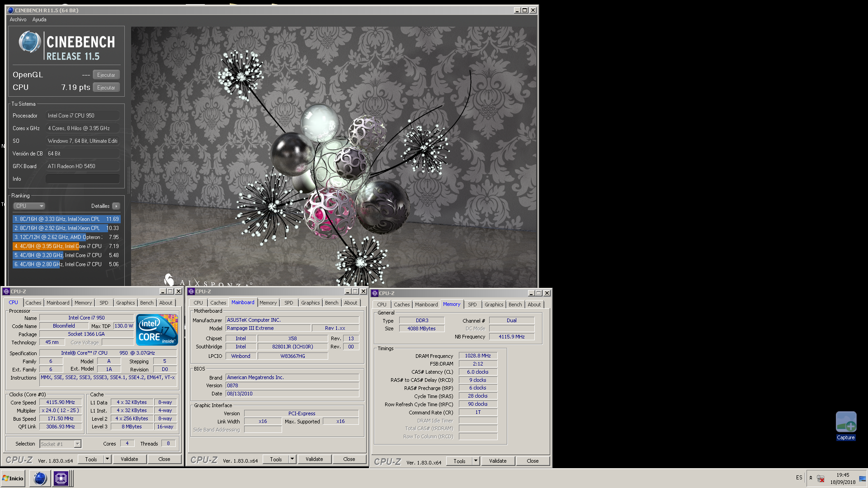Switch to Memory tab in first CPU-Z

tap(83, 303)
